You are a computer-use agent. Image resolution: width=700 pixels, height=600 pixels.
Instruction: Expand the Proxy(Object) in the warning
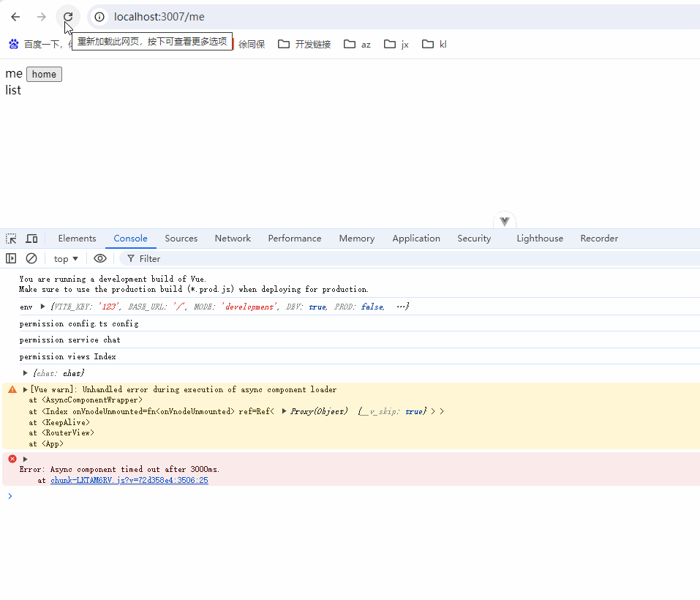285,411
